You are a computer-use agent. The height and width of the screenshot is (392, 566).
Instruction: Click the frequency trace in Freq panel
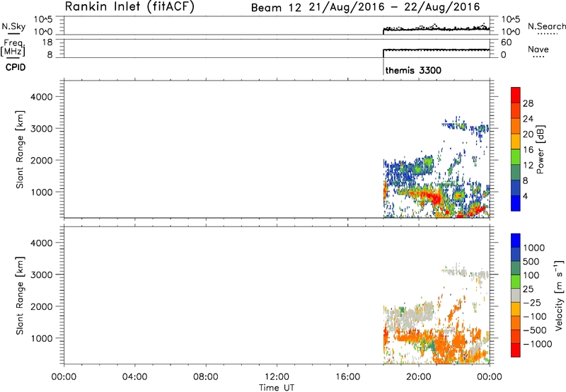coord(436,50)
